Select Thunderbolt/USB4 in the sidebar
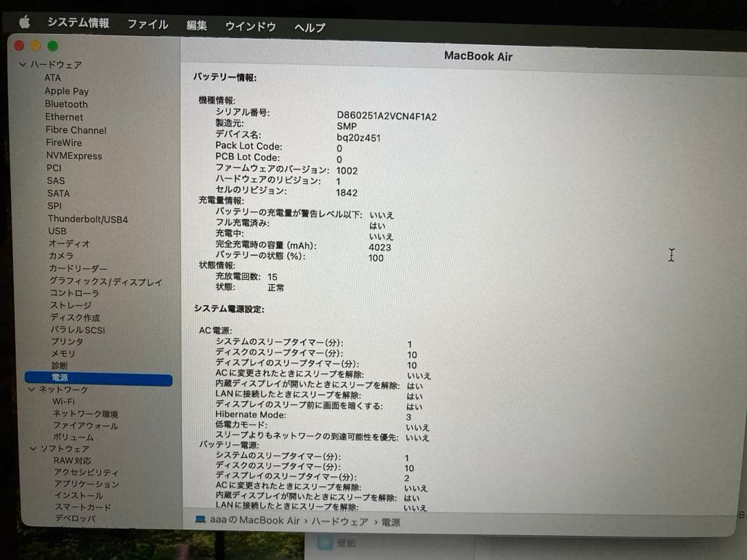The image size is (747, 560). click(x=88, y=219)
